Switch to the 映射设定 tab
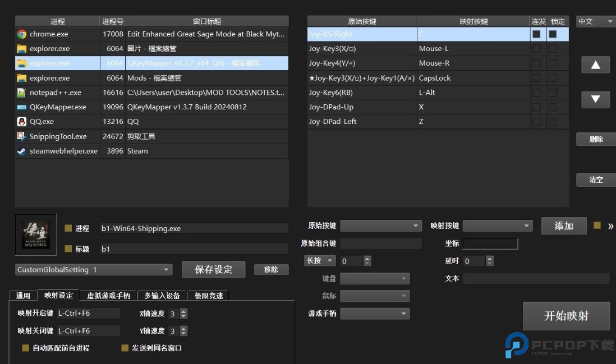The width and height of the screenshot is (616, 364). tap(58, 295)
